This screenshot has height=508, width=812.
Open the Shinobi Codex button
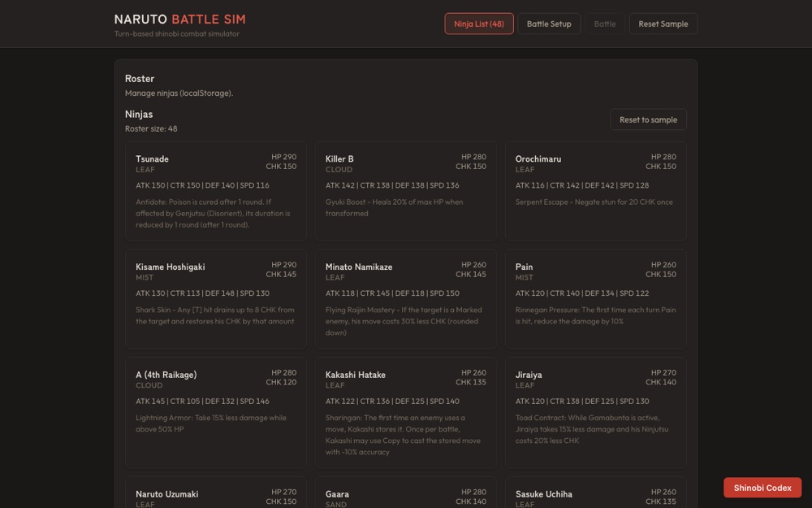point(762,488)
